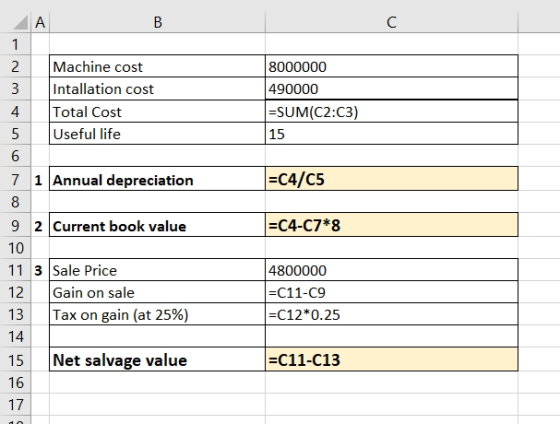Click the cell containing 490000
The height and width of the screenshot is (424, 560).
(391, 89)
